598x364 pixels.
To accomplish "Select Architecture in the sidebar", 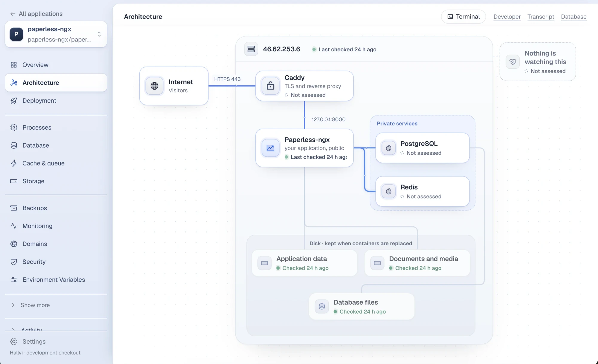I will tap(56, 83).
